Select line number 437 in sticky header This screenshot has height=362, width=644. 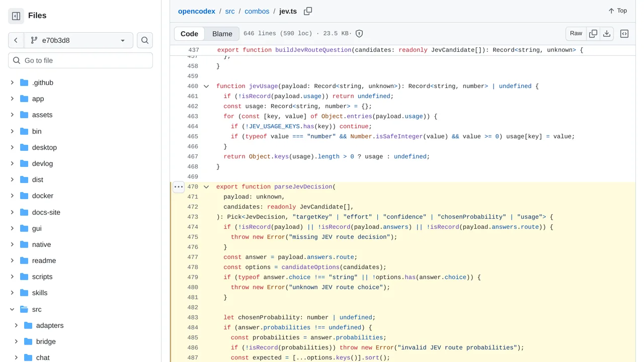tap(193, 50)
